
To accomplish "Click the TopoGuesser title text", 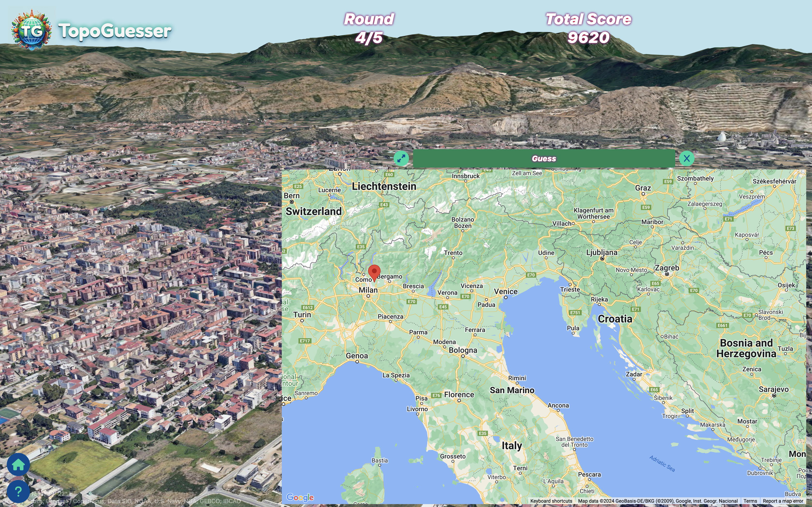I will pos(114,31).
